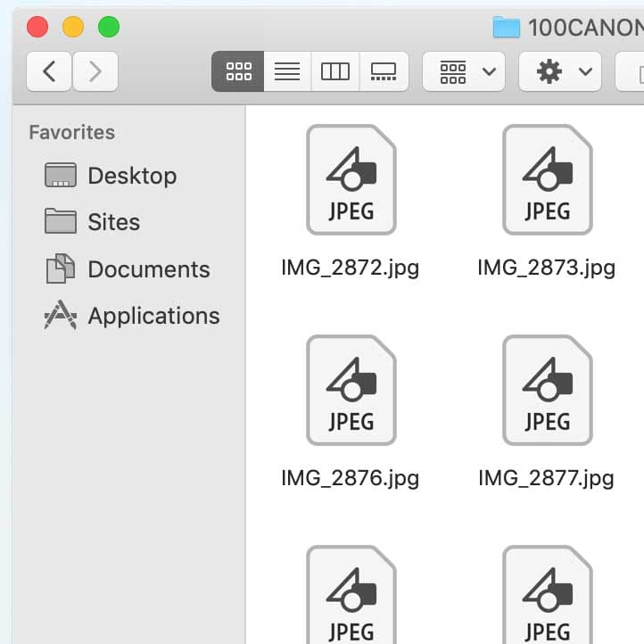644x644 pixels.
Task: Select the IMG_2872.jpg file icon
Action: pyautogui.click(x=351, y=179)
